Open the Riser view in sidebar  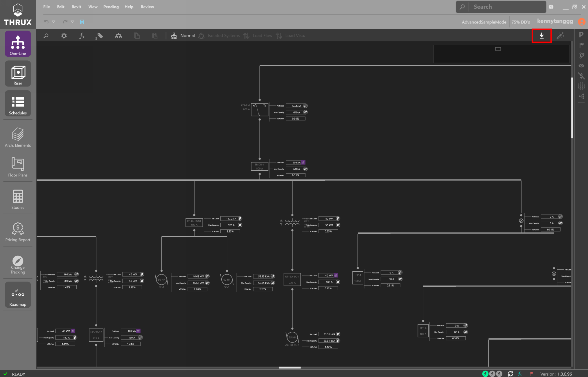18,74
